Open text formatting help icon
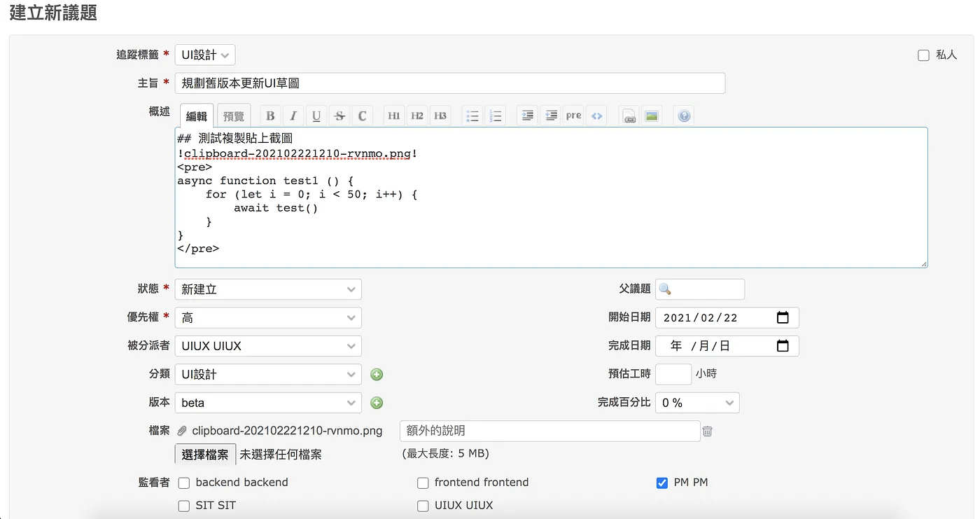The image size is (980, 519). 685,116
